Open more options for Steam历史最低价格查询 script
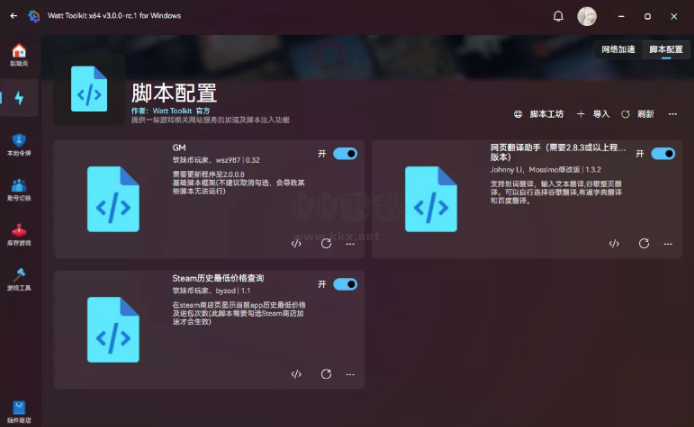This screenshot has height=427, width=694. 350,374
